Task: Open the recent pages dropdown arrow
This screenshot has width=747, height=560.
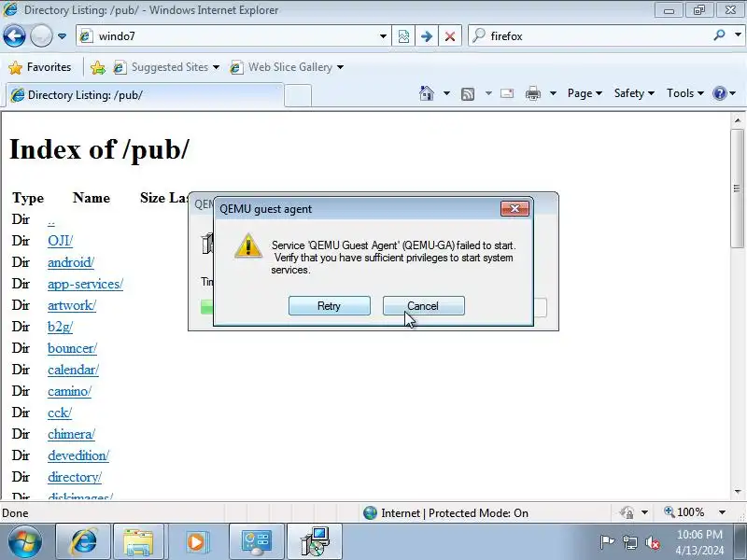Action: click(62, 36)
